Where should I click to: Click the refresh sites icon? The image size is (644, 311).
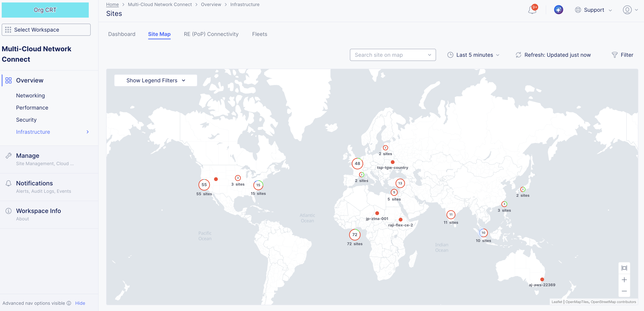point(518,55)
